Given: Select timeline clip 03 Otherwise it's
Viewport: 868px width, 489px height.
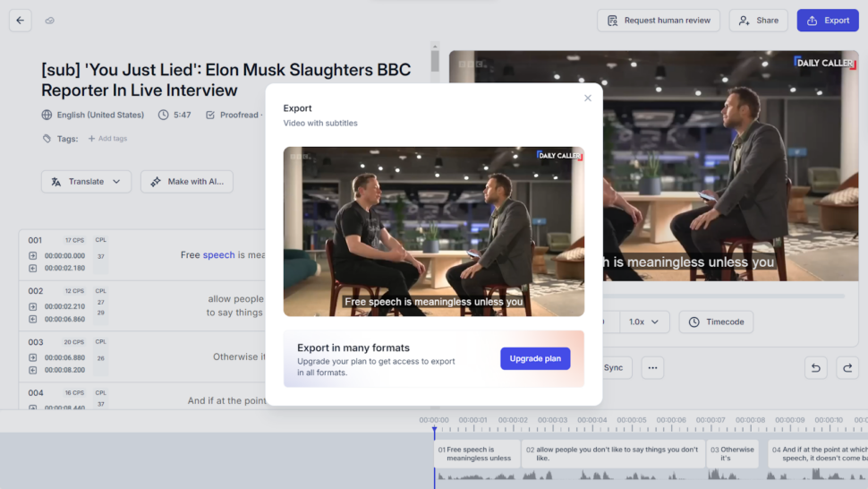Looking at the screenshot, I should [x=732, y=453].
